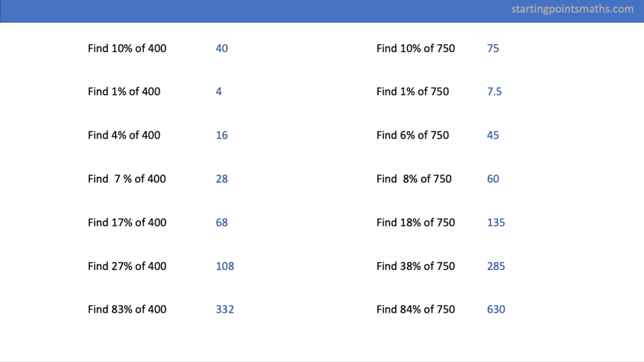Click the 'Find 8% of 750' question
This screenshot has width=644, height=362.
(x=414, y=179)
